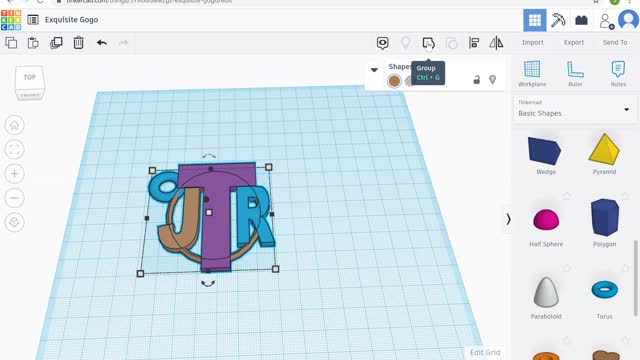The image size is (640, 360).
Task: Click the Tinkercad logo
Action: (11, 20)
